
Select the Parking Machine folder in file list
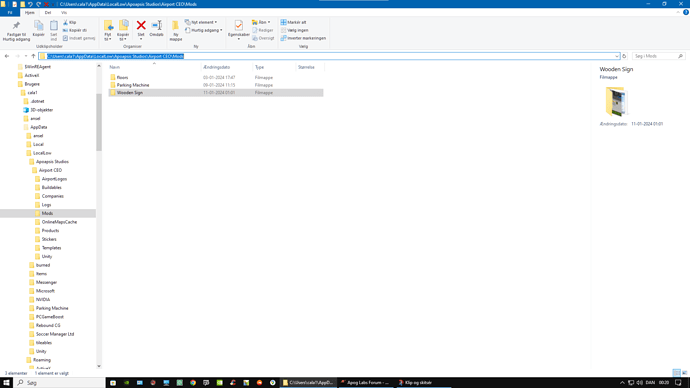coord(133,85)
